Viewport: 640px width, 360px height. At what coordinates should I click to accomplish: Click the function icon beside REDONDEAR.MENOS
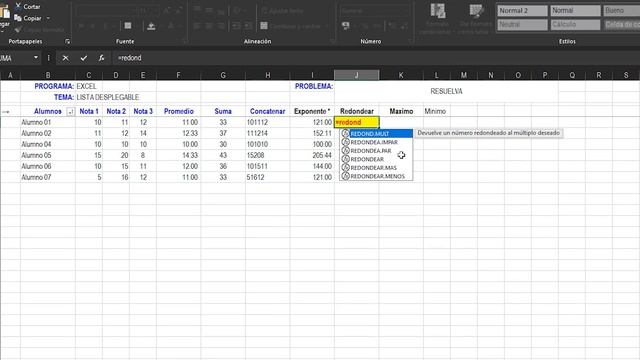point(345,176)
